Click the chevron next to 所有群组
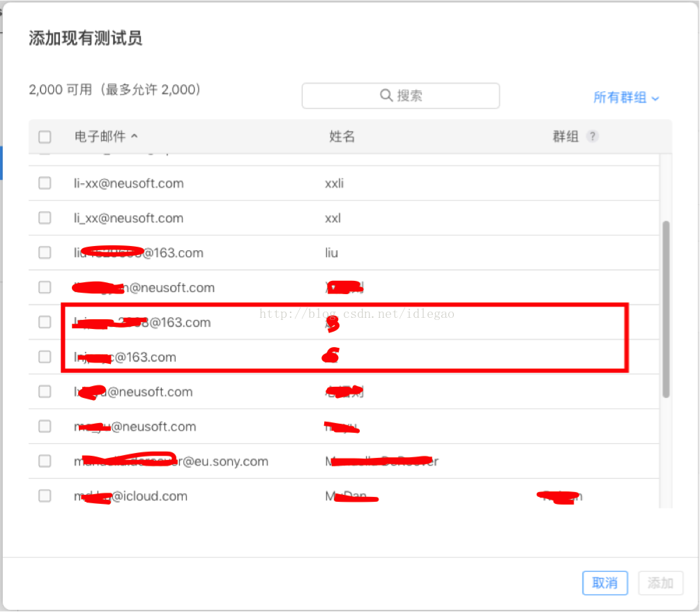Image resolution: width=700 pixels, height=612 pixels. click(x=655, y=98)
